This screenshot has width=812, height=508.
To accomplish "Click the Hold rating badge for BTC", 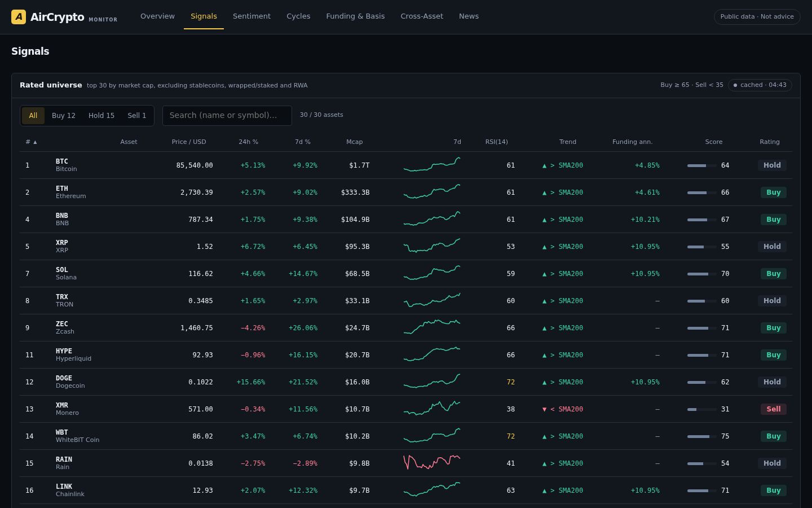I will [x=772, y=165].
